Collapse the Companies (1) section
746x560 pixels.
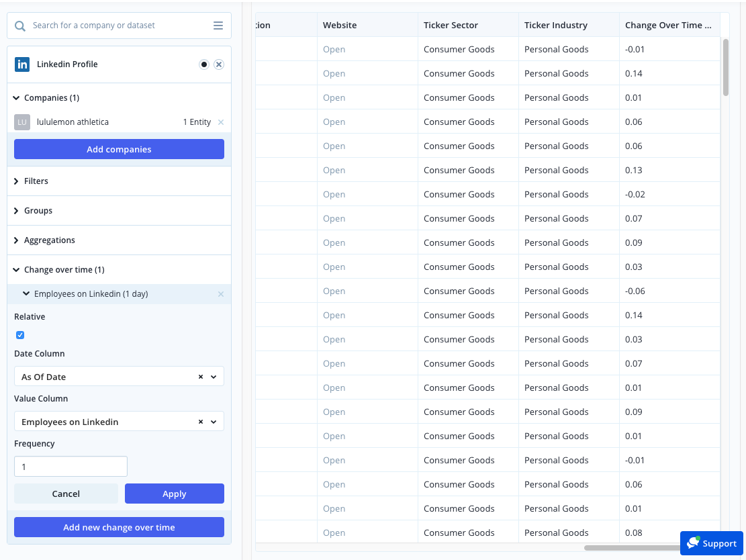tap(16, 97)
